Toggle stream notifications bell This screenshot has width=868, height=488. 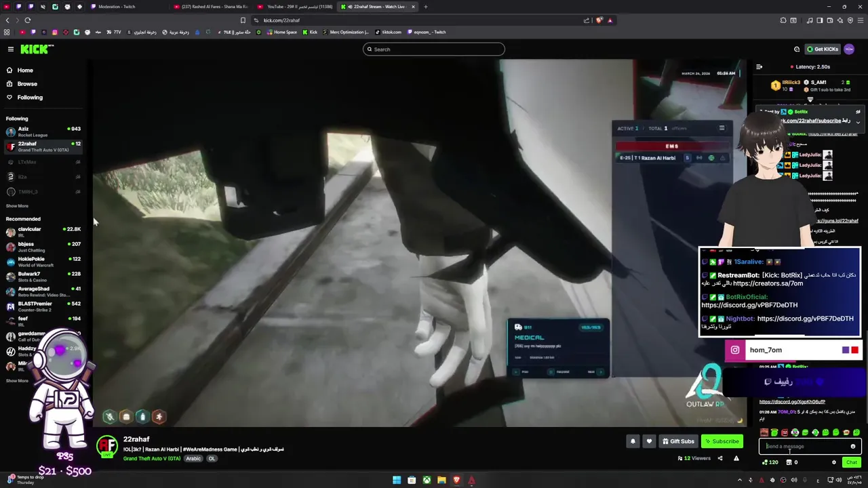(x=633, y=441)
